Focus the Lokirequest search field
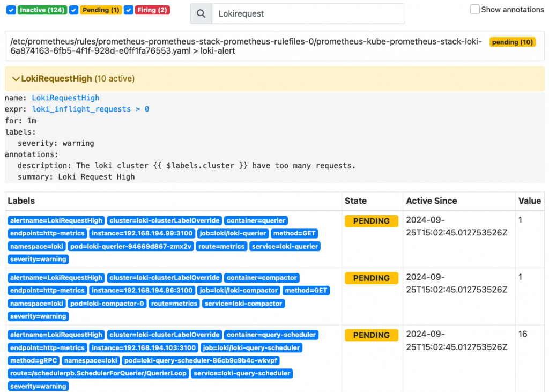 308,13
